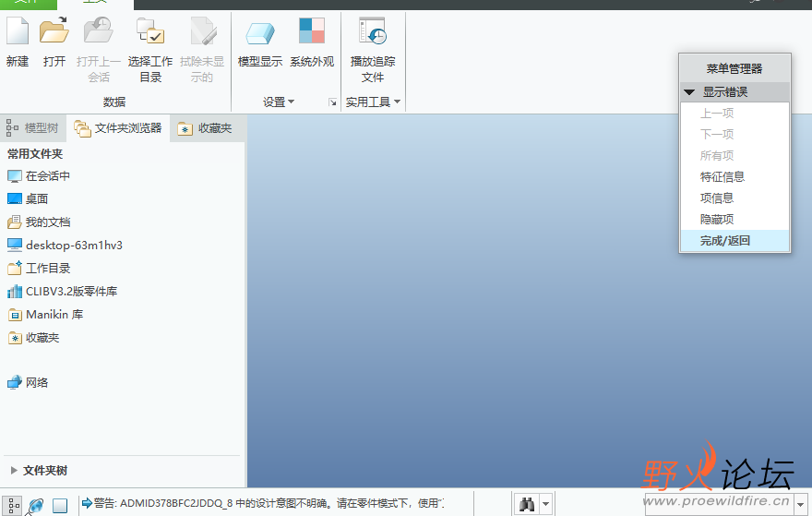Image resolution: width=812 pixels, height=516 pixels.
Task: Click 完成/返回 in menu manager
Action: click(x=734, y=240)
